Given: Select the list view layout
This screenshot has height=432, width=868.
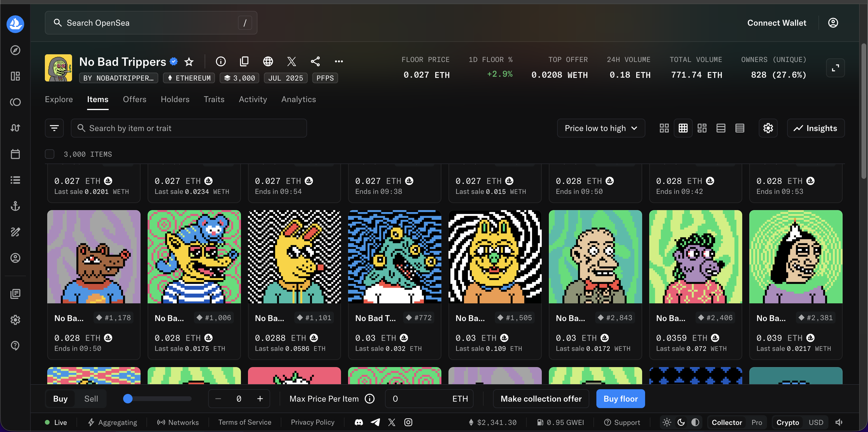Looking at the screenshot, I should pyautogui.click(x=721, y=128).
